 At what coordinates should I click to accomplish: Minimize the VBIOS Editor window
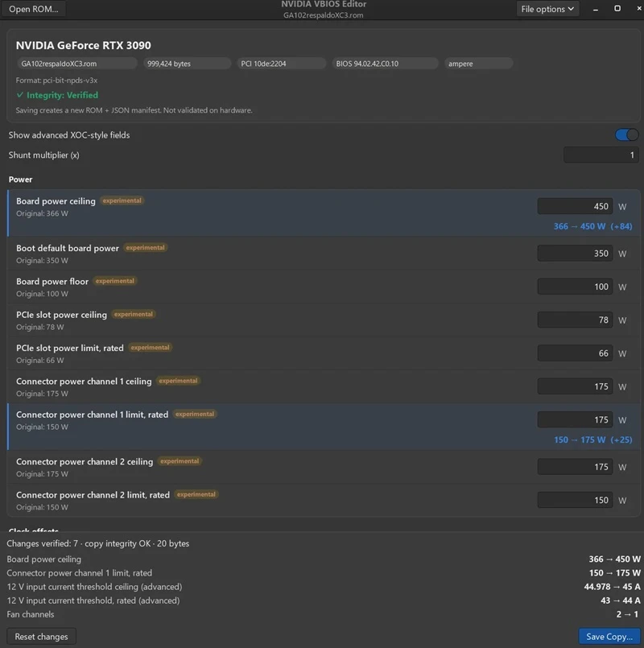click(x=595, y=9)
